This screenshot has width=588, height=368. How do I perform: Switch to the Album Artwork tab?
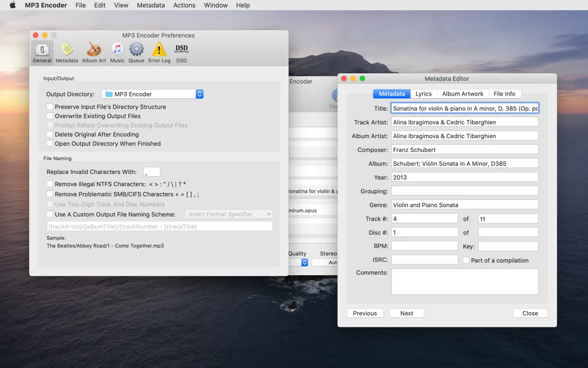pyautogui.click(x=463, y=94)
